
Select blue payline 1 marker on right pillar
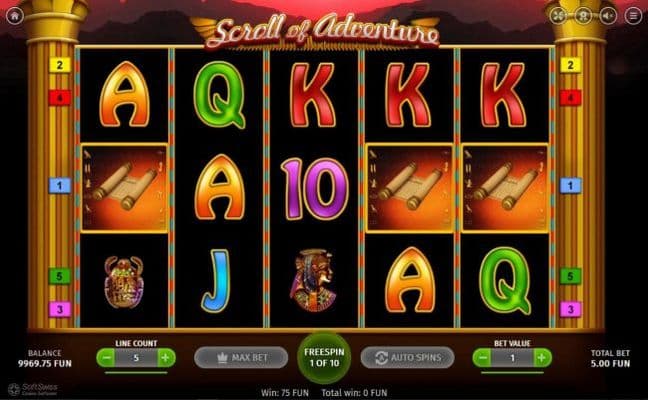570,186
